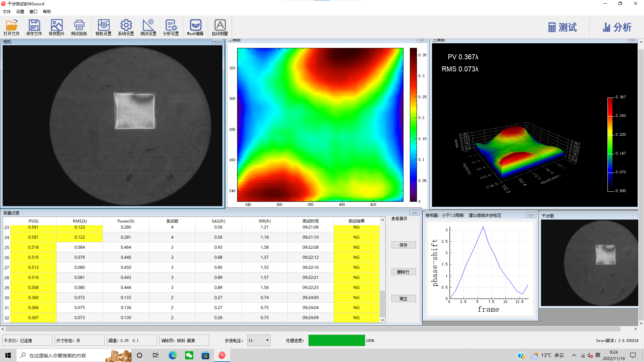Screen dimensions: 644x362
Task: Collapse the 测量记录 records panel
Action: (414, 213)
